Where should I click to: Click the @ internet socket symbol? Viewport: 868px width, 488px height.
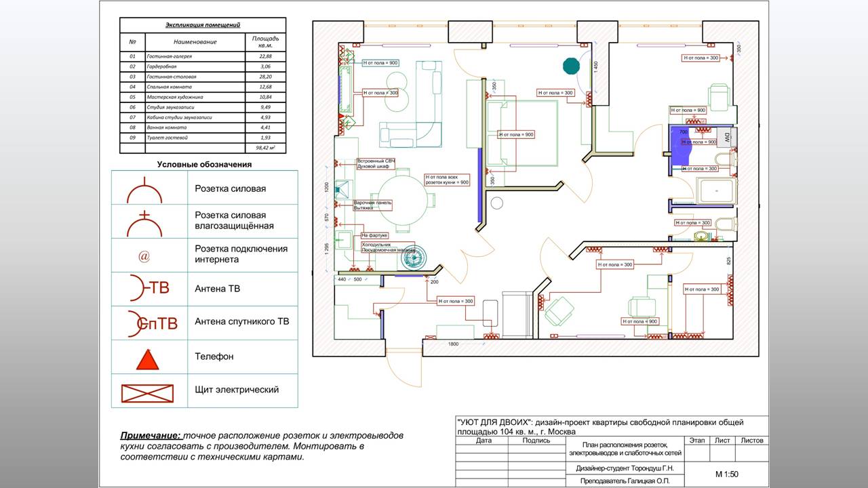[x=144, y=256]
